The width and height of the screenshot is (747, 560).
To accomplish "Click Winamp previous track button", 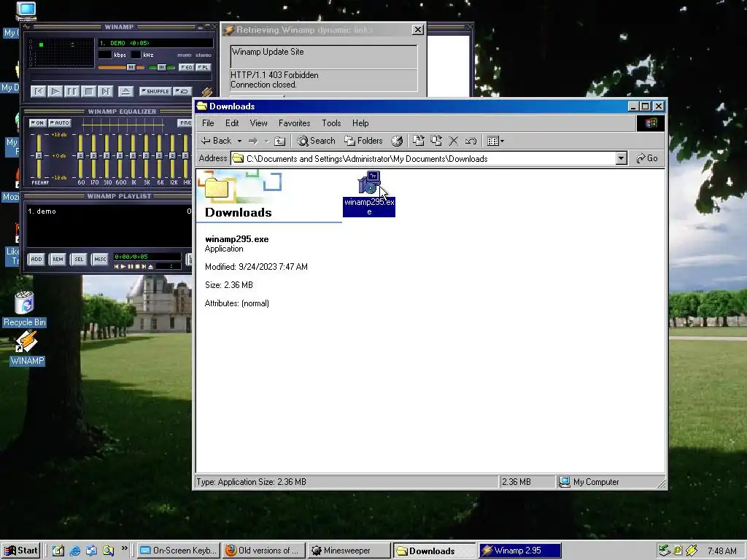I will point(38,91).
